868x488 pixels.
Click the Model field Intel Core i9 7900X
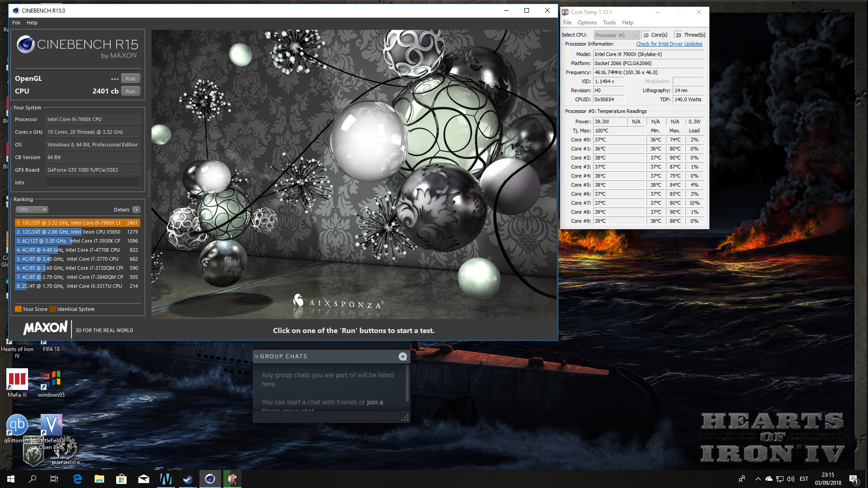pos(649,54)
